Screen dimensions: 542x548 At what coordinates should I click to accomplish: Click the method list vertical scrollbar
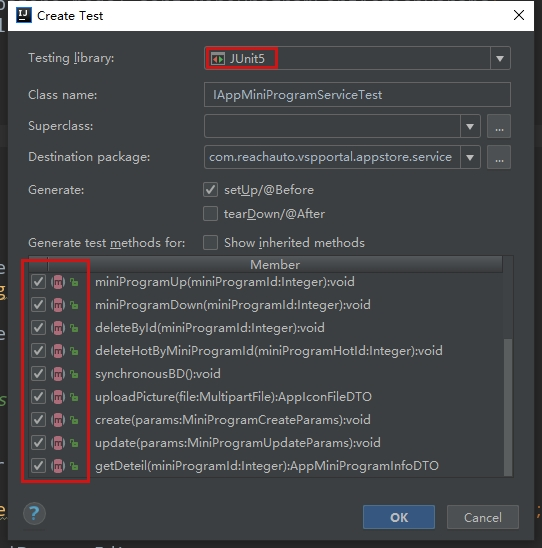[508, 407]
